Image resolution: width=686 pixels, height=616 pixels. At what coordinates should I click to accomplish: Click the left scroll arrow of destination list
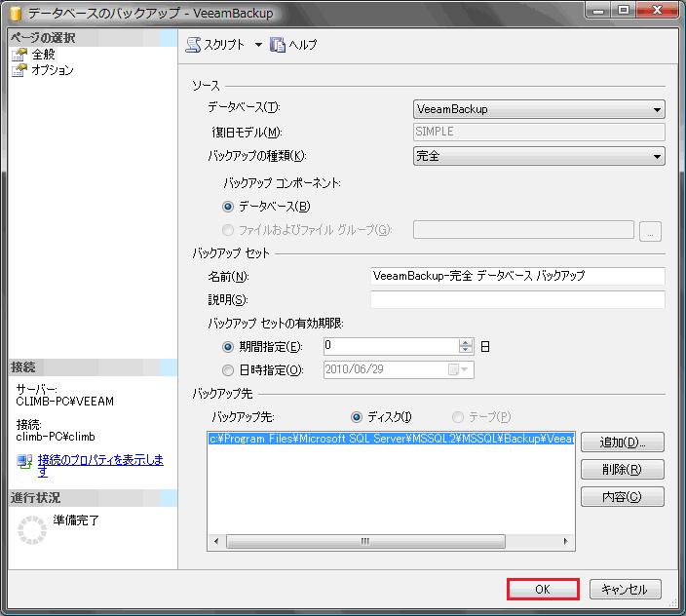click(x=216, y=542)
